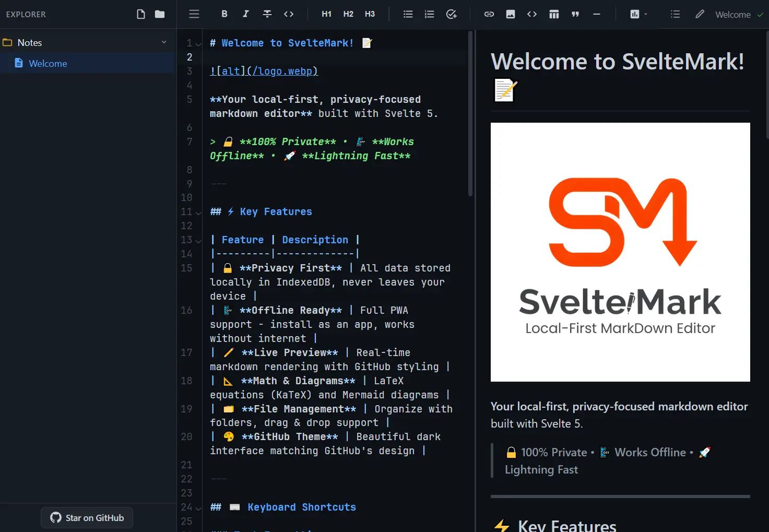Open the chart insert dropdown
Viewport: 769px width, 532px height.
637,14
